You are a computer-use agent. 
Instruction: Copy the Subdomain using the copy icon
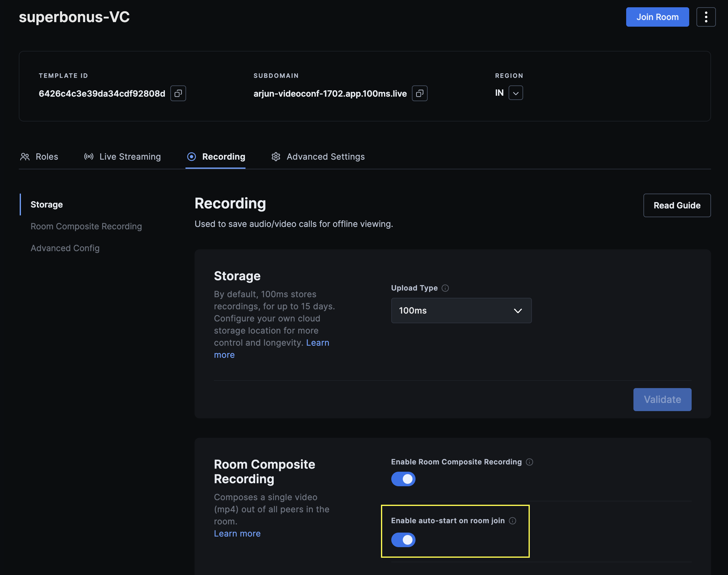419,93
